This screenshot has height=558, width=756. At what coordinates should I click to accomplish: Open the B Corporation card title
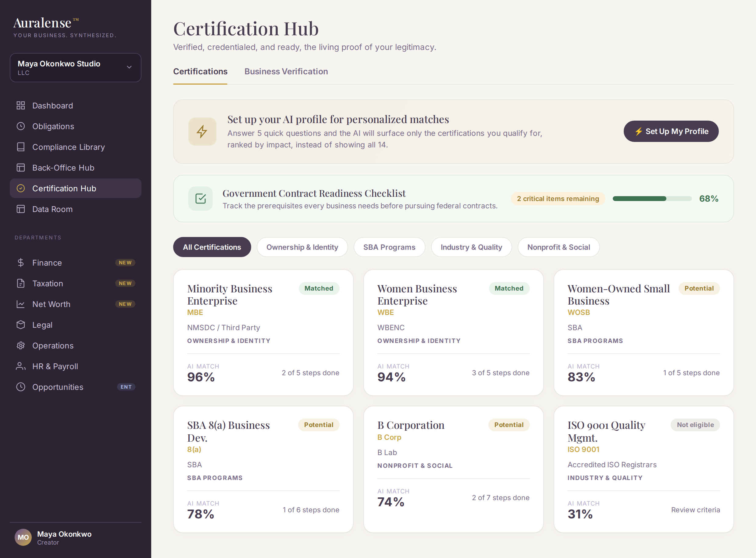411,425
